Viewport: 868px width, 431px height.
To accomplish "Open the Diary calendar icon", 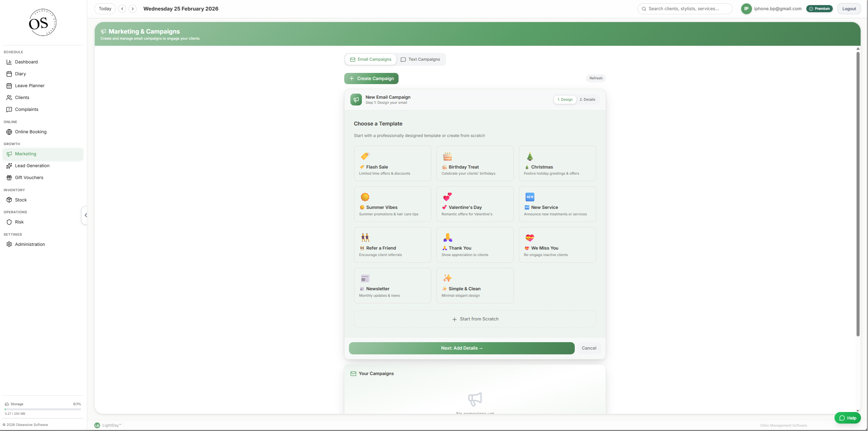I will click(x=9, y=74).
